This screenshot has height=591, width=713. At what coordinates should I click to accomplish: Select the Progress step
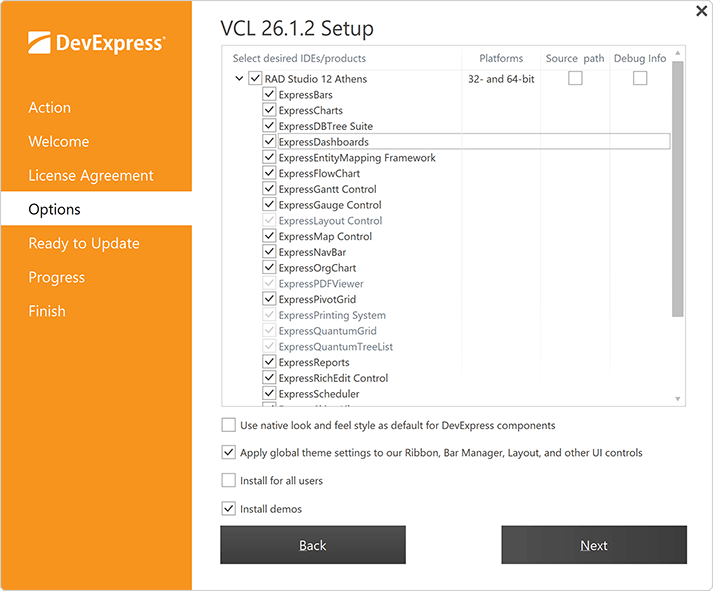[x=56, y=277]
